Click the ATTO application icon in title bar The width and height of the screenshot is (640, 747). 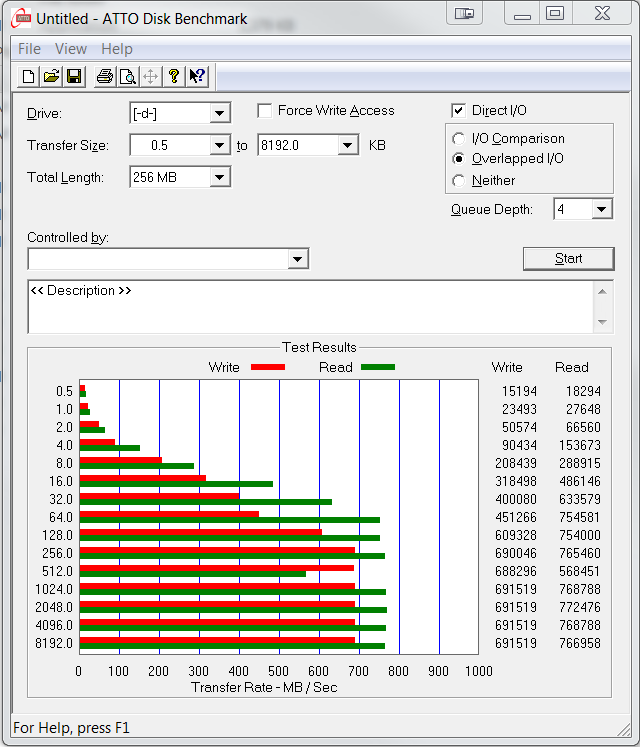pyautogui.click(x=17, y=18)
